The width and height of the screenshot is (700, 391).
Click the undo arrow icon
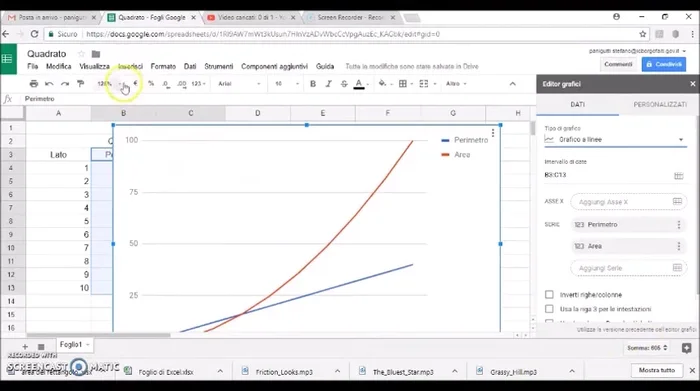[x=49, y=83]
